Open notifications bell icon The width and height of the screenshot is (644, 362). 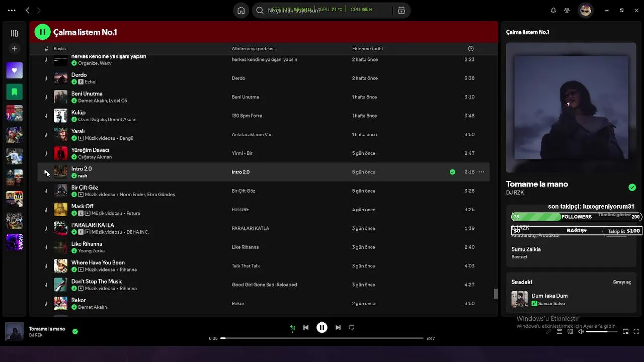tap(553, 10)
